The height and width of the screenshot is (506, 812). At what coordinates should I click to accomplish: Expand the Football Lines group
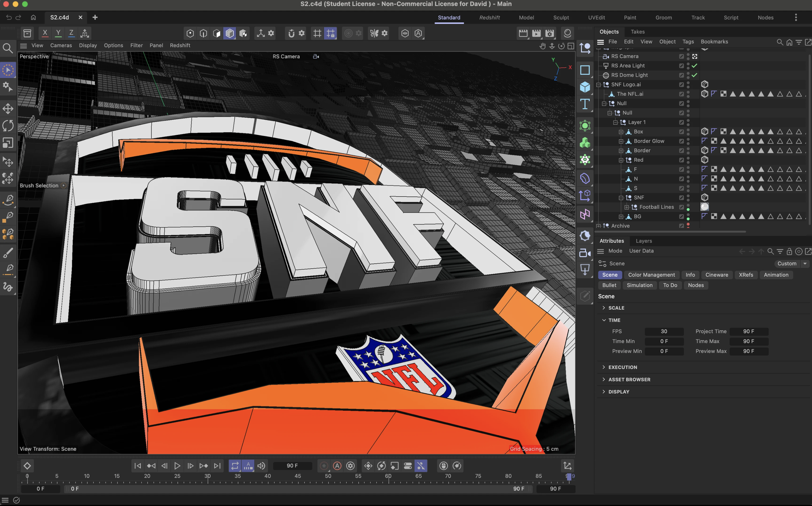(x=627, y=207)
